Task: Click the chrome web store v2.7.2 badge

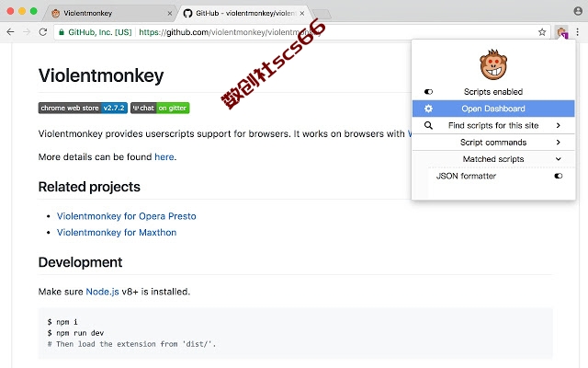Action: (83, 108)
